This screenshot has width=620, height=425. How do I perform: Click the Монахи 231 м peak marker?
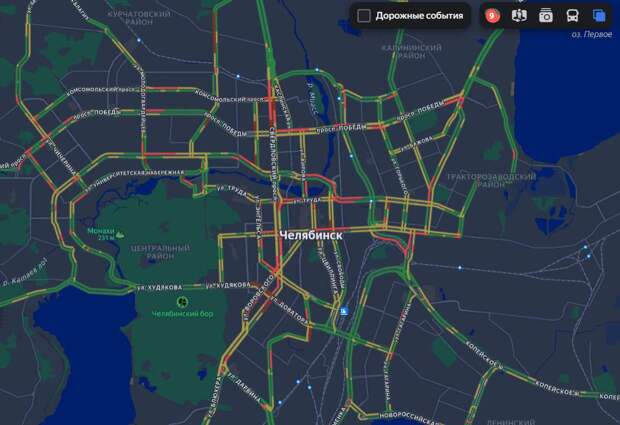[119, 235]
